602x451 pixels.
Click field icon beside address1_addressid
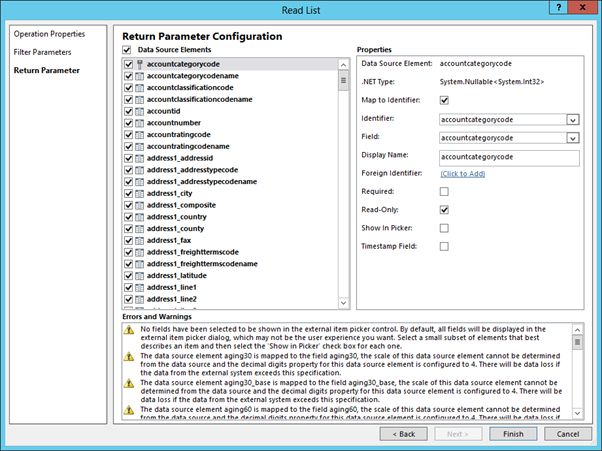[x=140, y=158]
